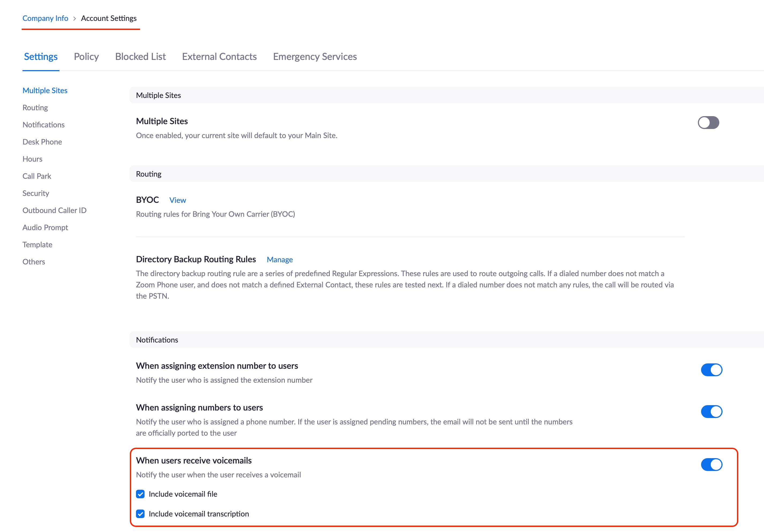Go to Call Park section

37,176
